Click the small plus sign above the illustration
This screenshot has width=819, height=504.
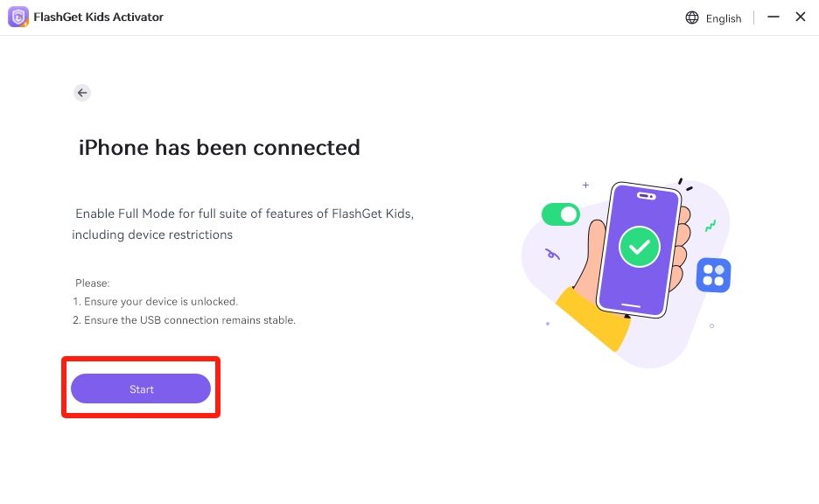point(585,185)
